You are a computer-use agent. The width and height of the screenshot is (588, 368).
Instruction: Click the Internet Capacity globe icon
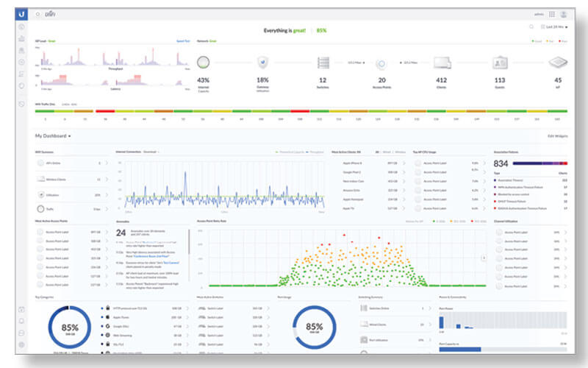pos(204,63)
